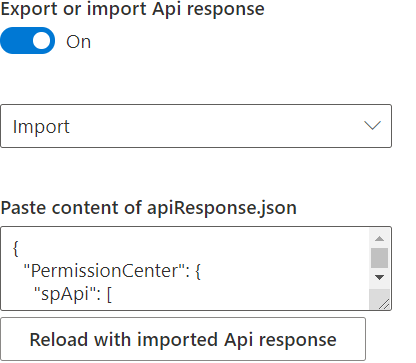Click Reload with imported Api response button

[183, 339]
